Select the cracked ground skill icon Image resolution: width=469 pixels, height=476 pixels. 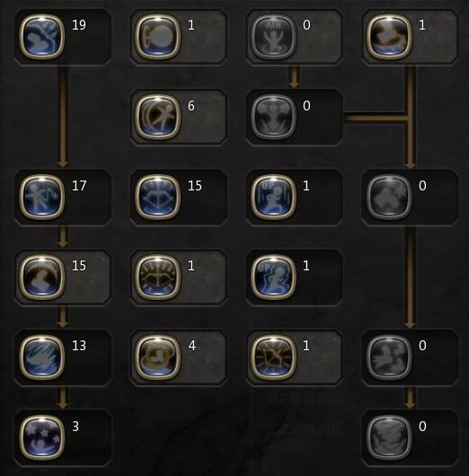click(273, 357)
